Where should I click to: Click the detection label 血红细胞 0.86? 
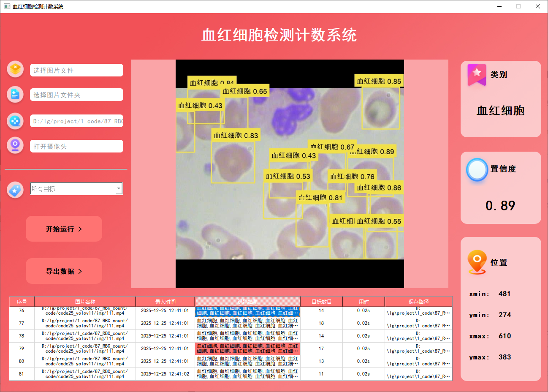[x=379, y=188]
